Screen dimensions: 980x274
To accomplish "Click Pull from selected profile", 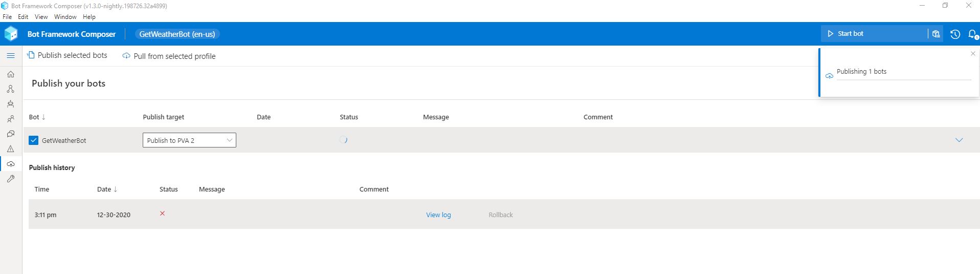I will tap(169, 56).
